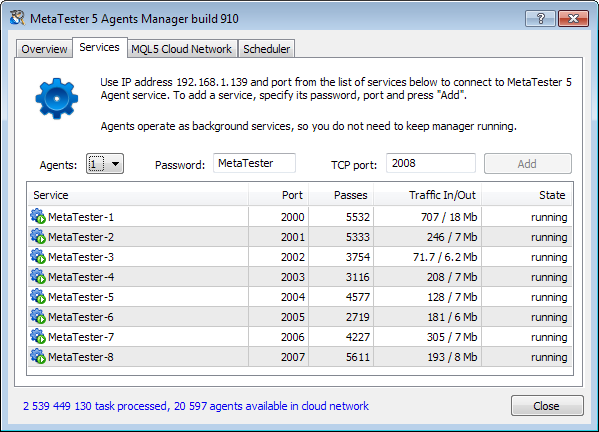Click traffic value 208 / 7 Mb

(x=452, y=277)
